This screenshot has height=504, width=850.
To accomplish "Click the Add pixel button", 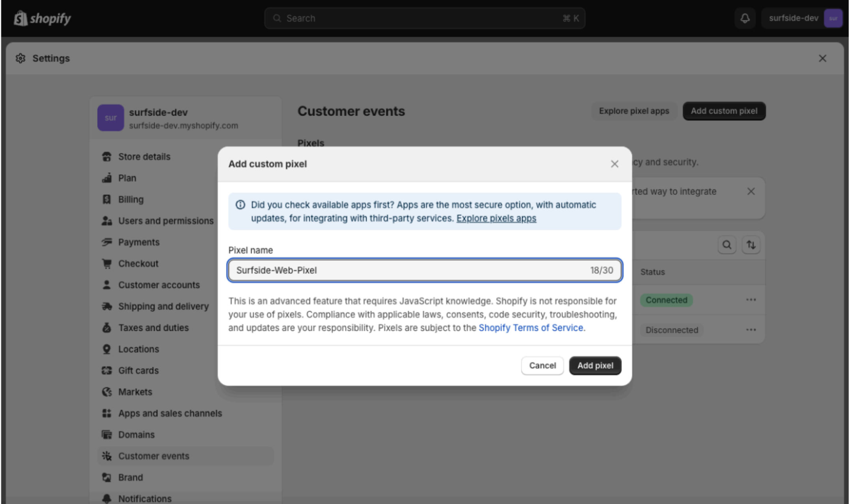I will point(595,366).
